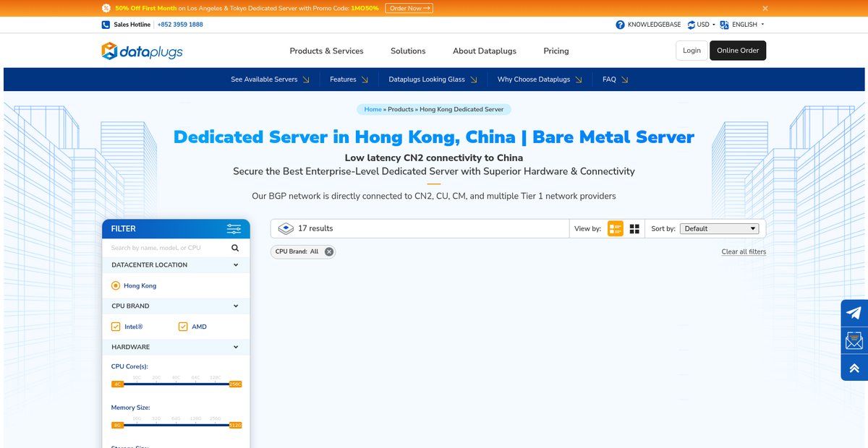Jump to See Available Servers section
The height and width of the screenshot is (448, 868).
(x=264, y=79)
